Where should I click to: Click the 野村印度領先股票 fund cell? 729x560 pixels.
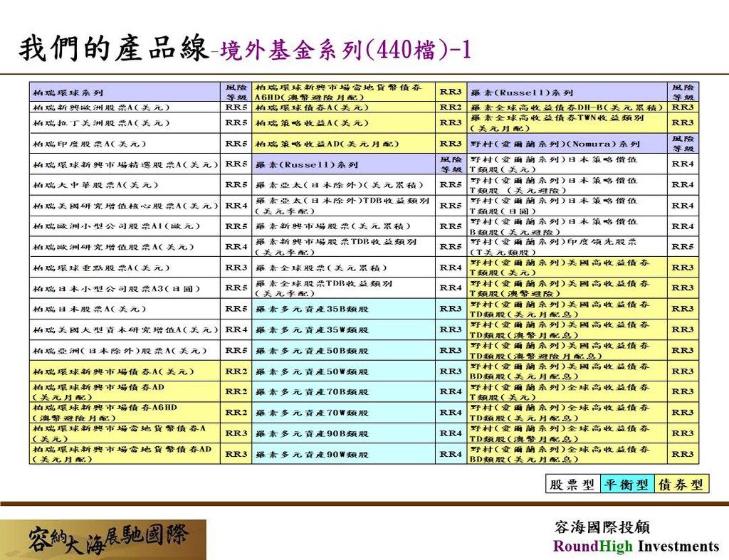(x=567, y=247)
